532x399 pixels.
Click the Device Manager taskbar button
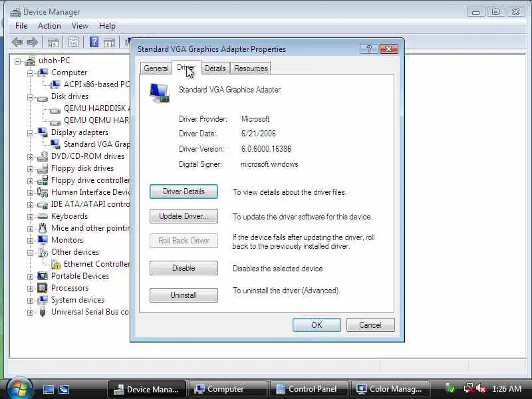tap(146, 389)
